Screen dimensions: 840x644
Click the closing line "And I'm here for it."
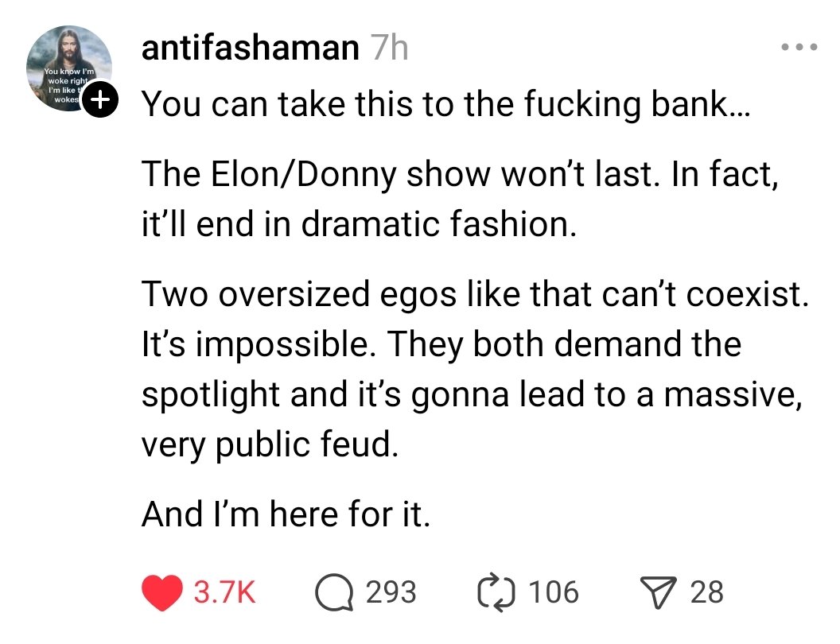point(286,515)
